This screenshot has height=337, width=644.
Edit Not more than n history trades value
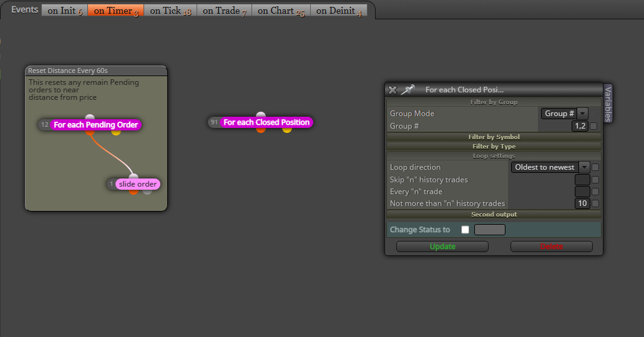coord(582,203)
